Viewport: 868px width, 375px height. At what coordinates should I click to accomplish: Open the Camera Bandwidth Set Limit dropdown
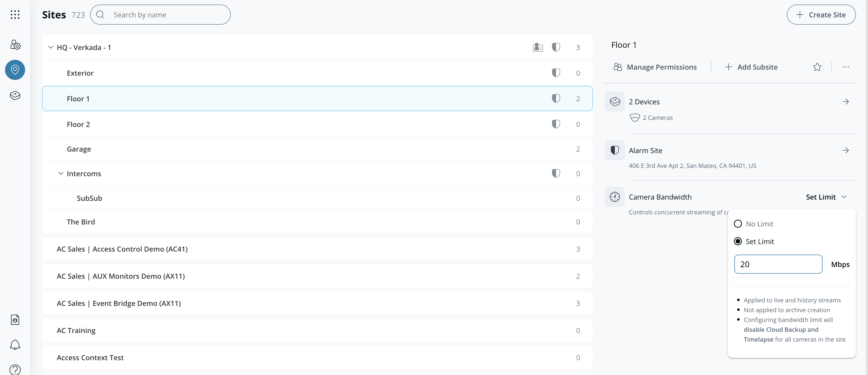point(826,197)
